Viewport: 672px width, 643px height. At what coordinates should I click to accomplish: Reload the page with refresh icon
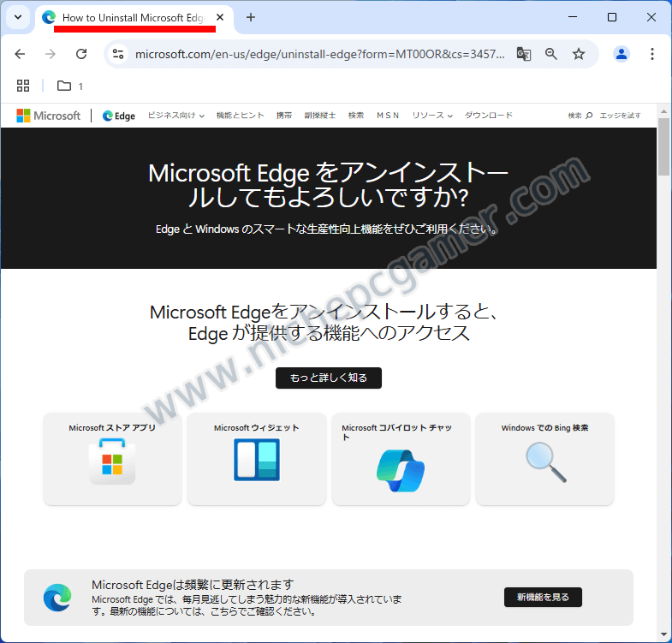click(81, 54)
